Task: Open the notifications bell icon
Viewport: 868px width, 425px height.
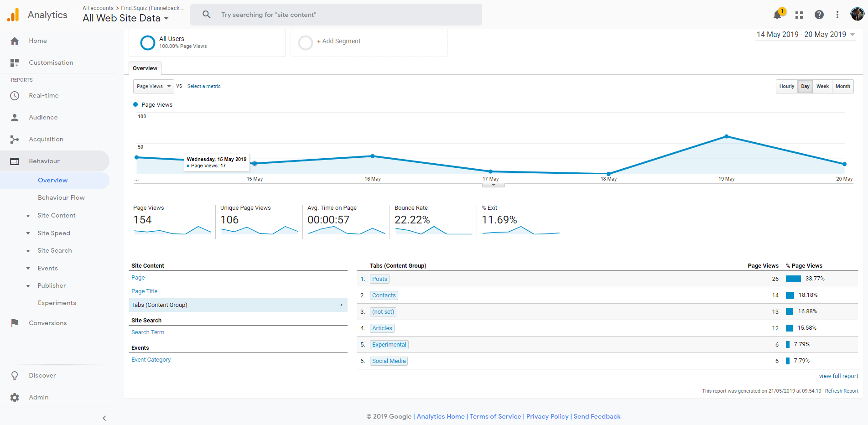Action: click(778, 15)
